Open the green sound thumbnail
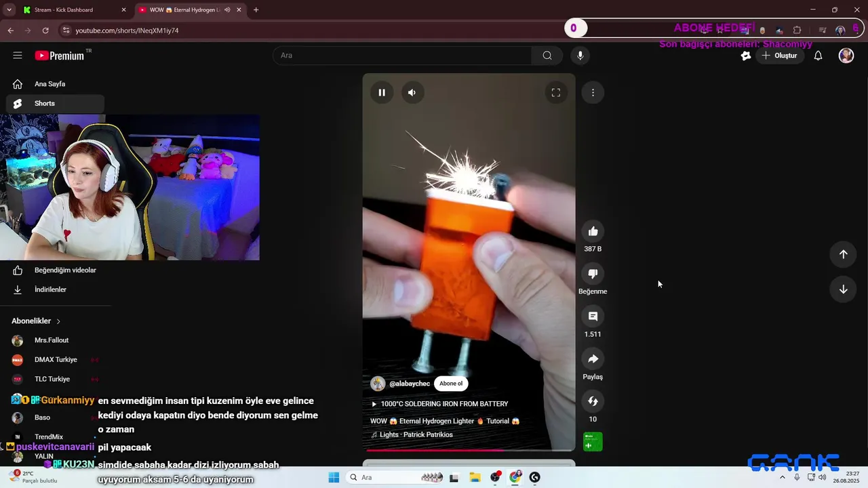 (x=593, y=442)
